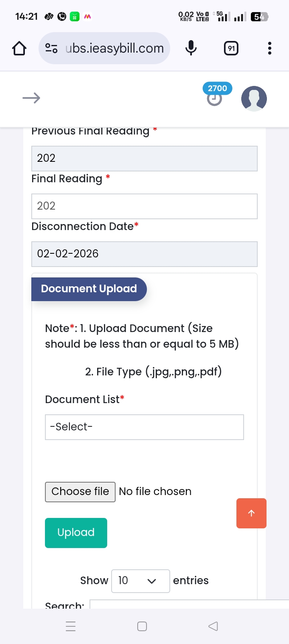Open the user profile avatar

[254, 98]
